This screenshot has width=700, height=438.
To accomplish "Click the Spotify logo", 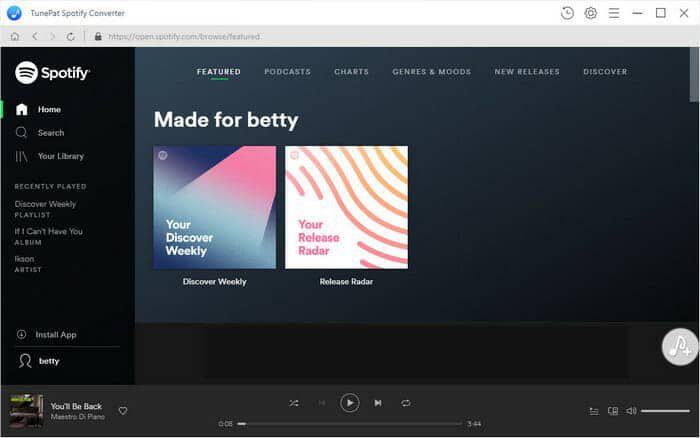I will 52,72.
